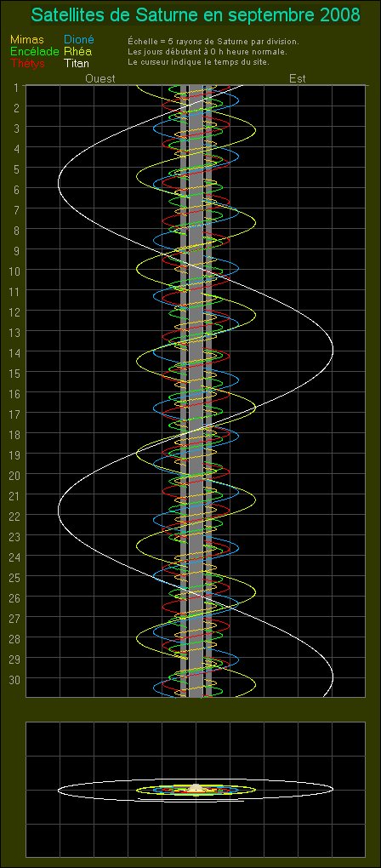The width and height of the screenshot is (381, 868).
Task: Click the Échelle scale description text
Action: point(213,42)
